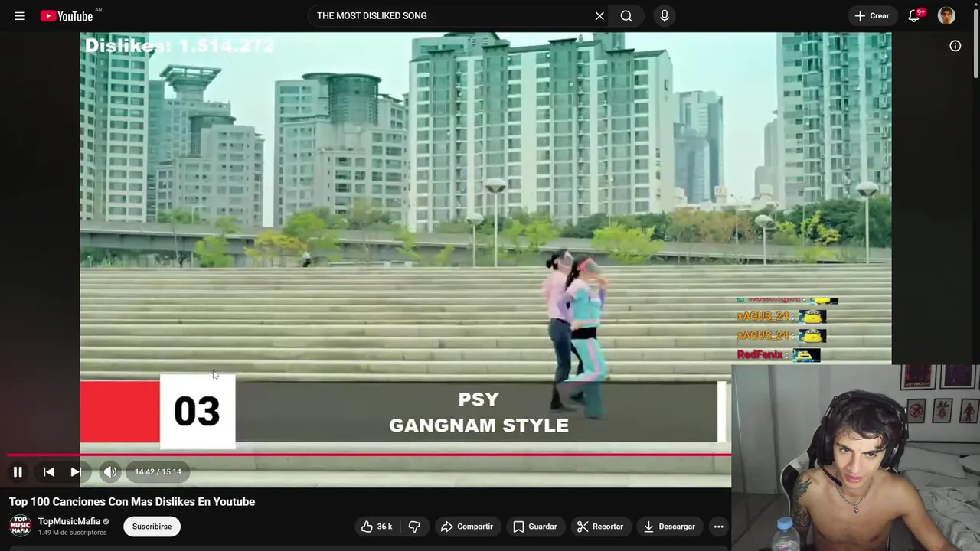The height and width of the screenshot is (551, 980).
Task: Click the 14:42 / 15:14 time display
Action: [x=158, y=472]
